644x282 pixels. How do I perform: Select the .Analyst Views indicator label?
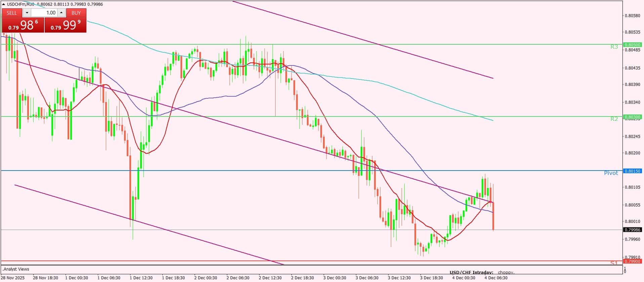pyautogui.click(x=16, y=269)
